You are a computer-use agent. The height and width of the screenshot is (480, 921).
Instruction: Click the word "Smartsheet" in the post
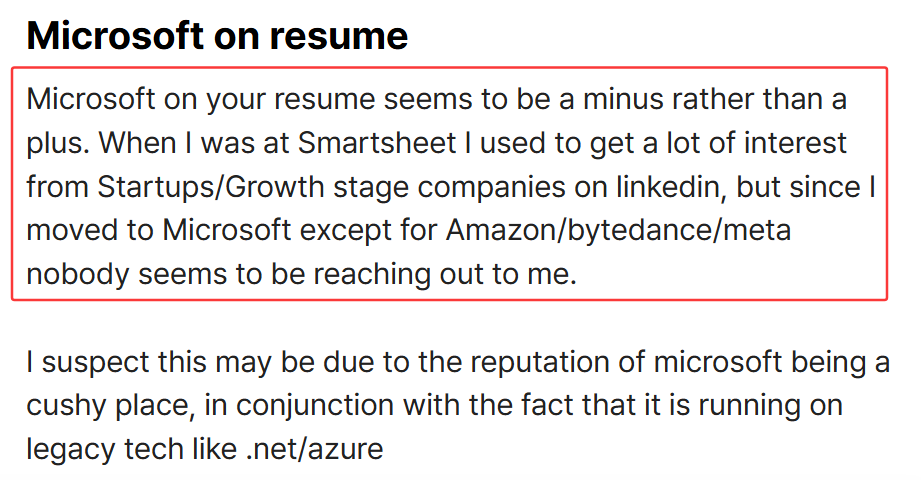[377, 143]
